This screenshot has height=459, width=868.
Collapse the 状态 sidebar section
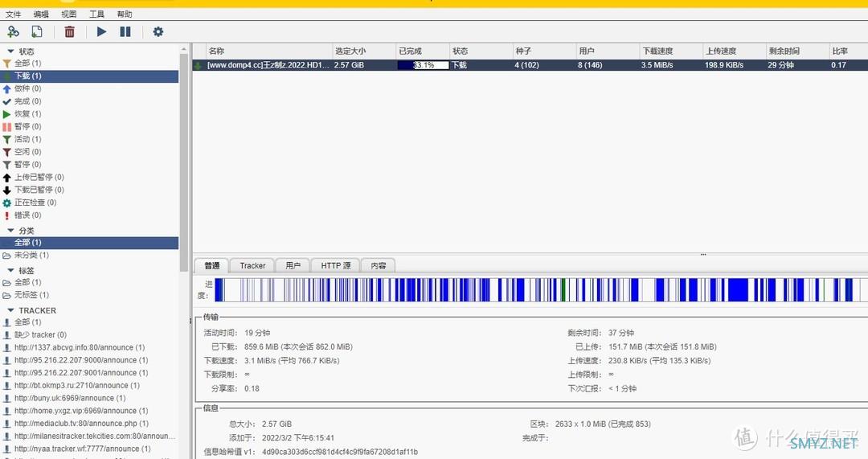pos(10,51)
